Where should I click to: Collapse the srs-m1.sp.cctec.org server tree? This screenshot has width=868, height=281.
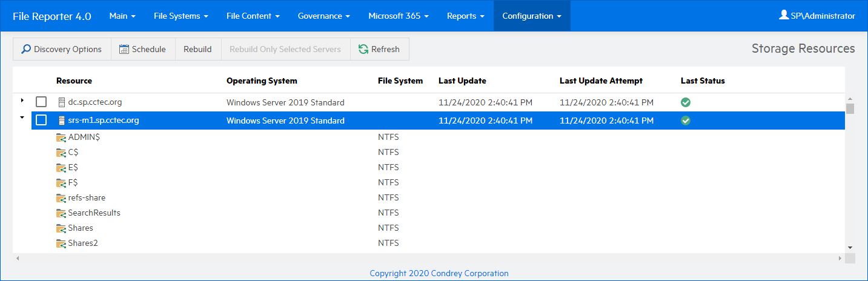22,118
